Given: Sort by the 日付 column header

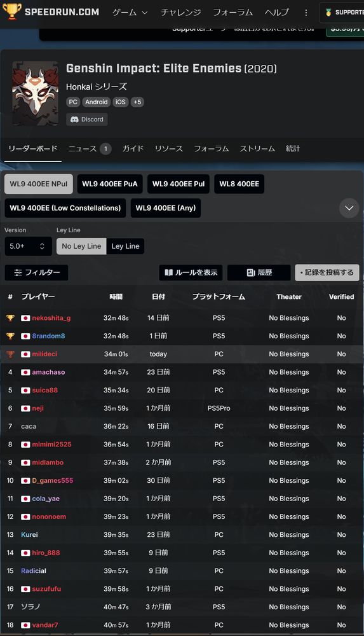Looking at the screenshot, I should [158, 297].
